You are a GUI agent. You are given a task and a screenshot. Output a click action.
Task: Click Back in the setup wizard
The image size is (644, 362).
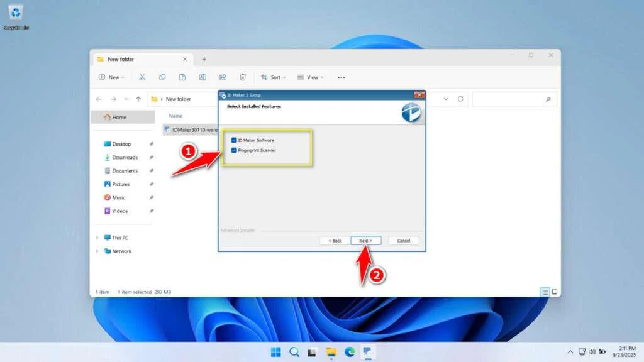pos(334,240)
